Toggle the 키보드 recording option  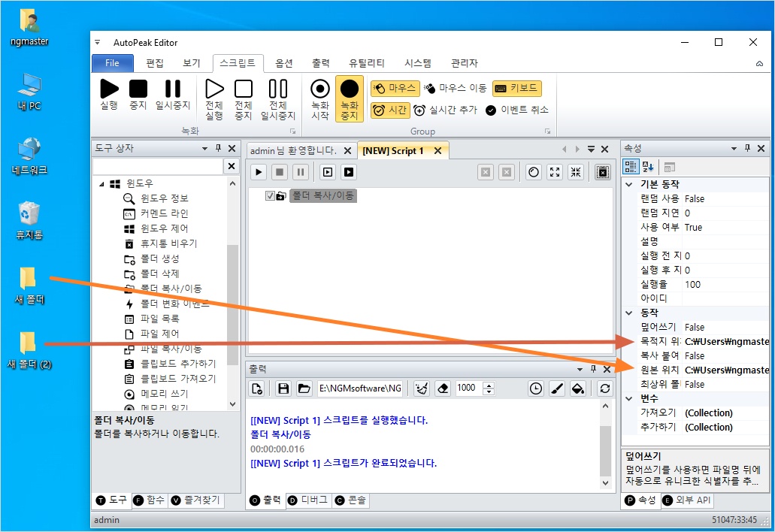point(517,89)
